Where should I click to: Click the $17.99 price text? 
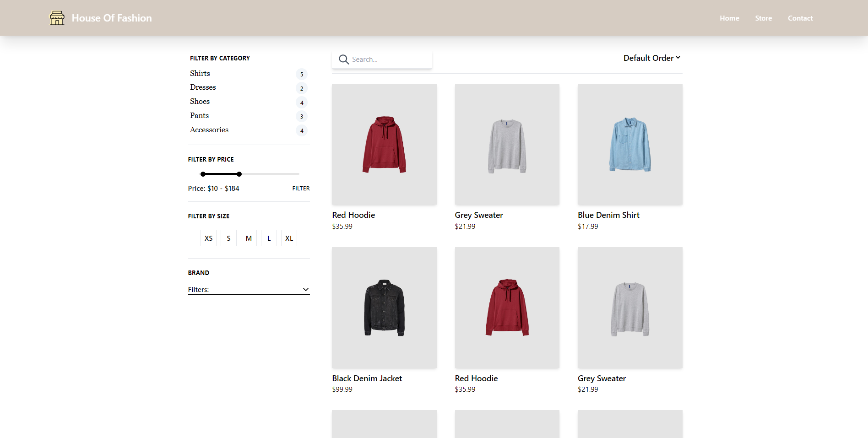[x=588, y=227]
